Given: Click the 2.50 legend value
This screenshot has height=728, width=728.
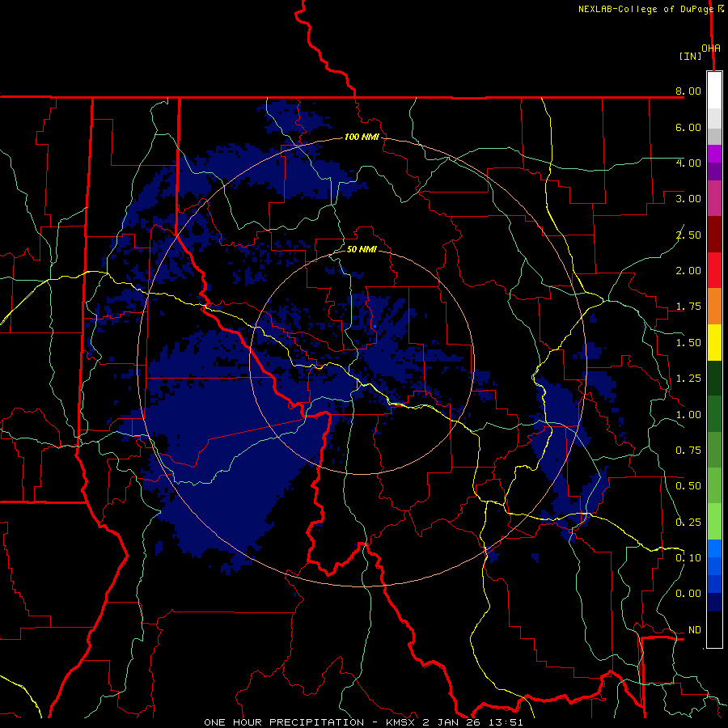Looking at the screenshot, I should tap(688, 235).
